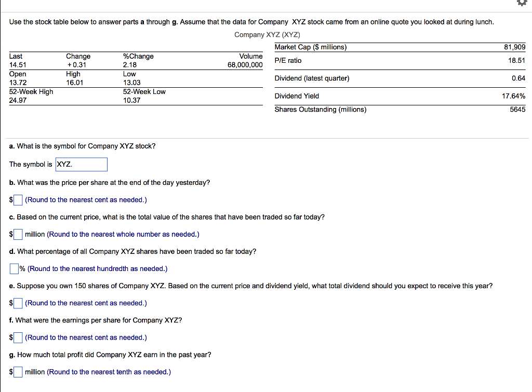Click the %Change column header

(x=138, y=56)
